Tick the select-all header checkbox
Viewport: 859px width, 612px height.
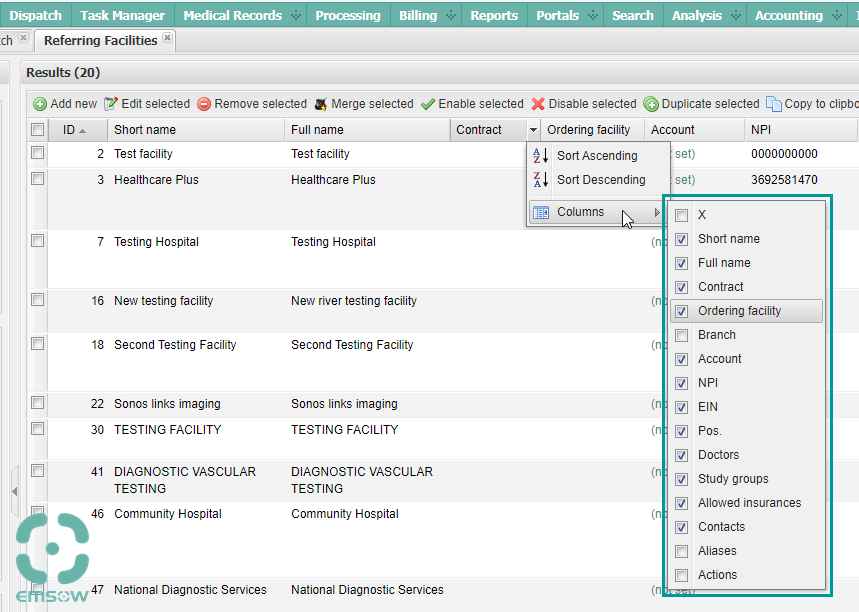pos(37,130)
